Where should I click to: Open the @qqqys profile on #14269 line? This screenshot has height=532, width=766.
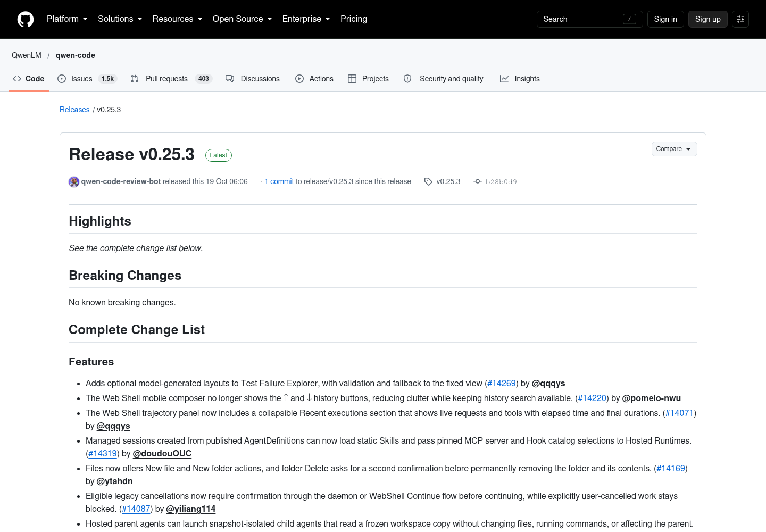(548, 384)
